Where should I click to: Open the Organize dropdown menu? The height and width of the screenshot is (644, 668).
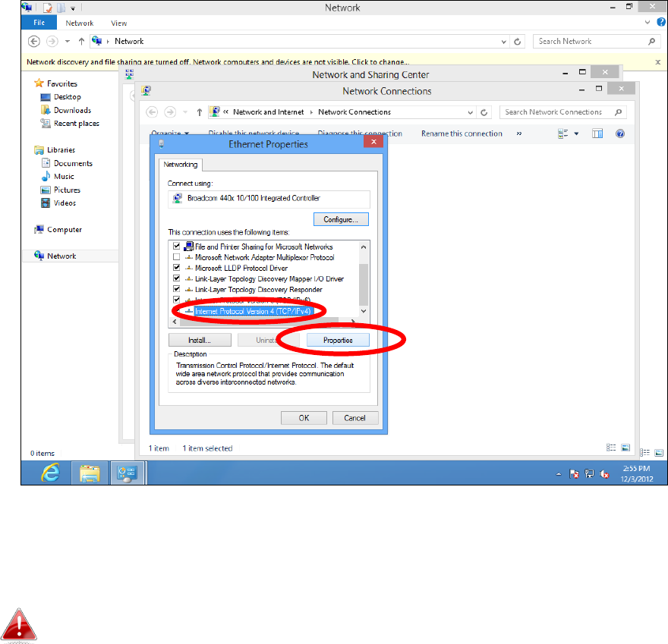tap(170, 134)
